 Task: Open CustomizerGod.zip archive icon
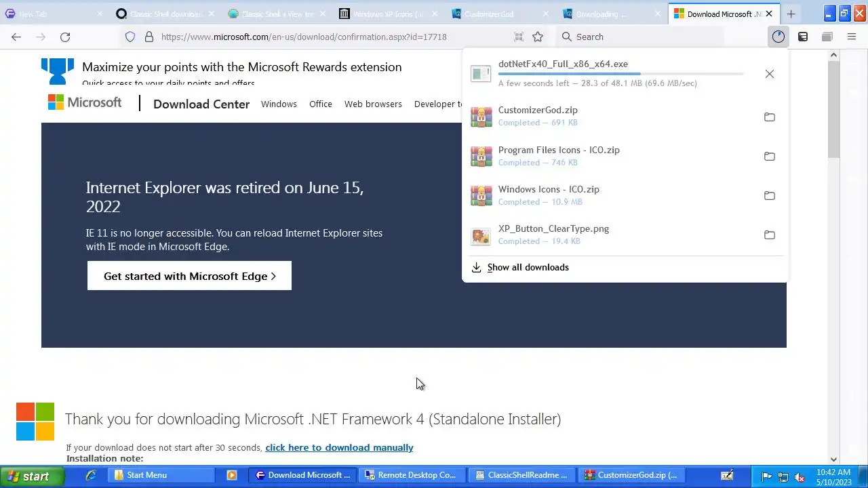pyautogui.click(x=481, y=117)
